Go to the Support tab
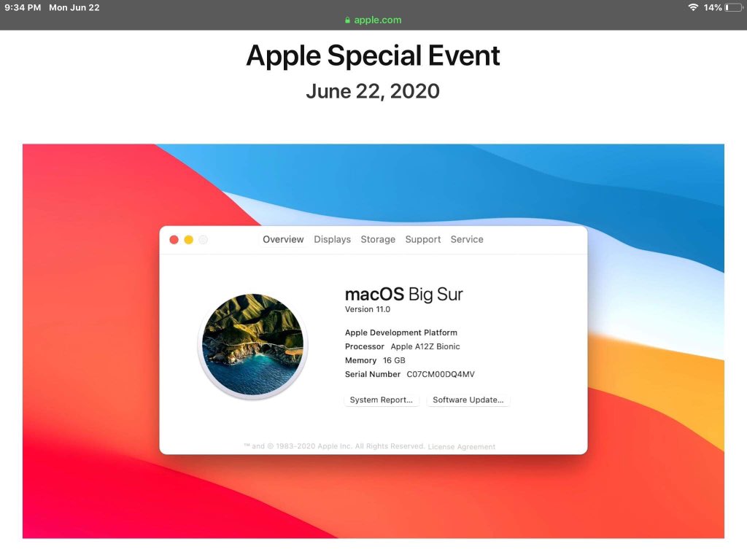Screen dimensions: 747x560 click(423, 239)
